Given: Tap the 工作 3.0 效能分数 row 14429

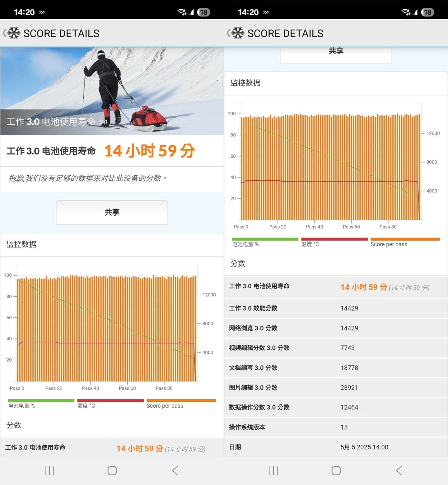Looking at the screenshot, I should 336,308.
